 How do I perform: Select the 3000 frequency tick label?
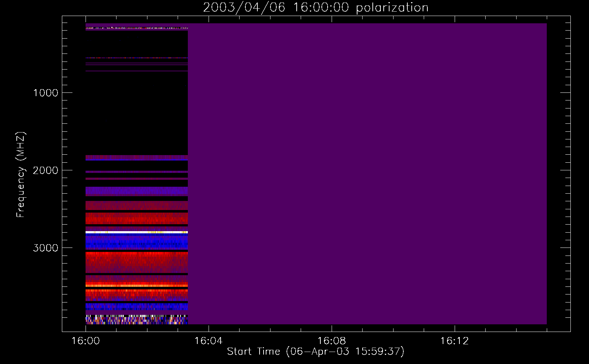coord(46,248)
